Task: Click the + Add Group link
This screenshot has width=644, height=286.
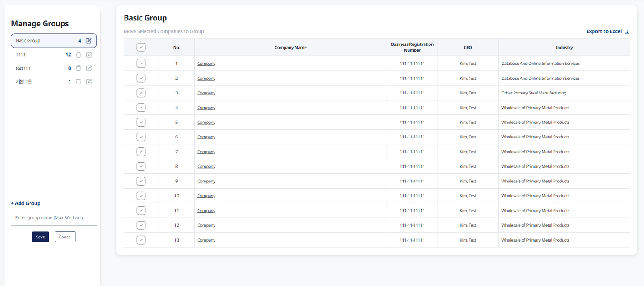Action: 25,203
